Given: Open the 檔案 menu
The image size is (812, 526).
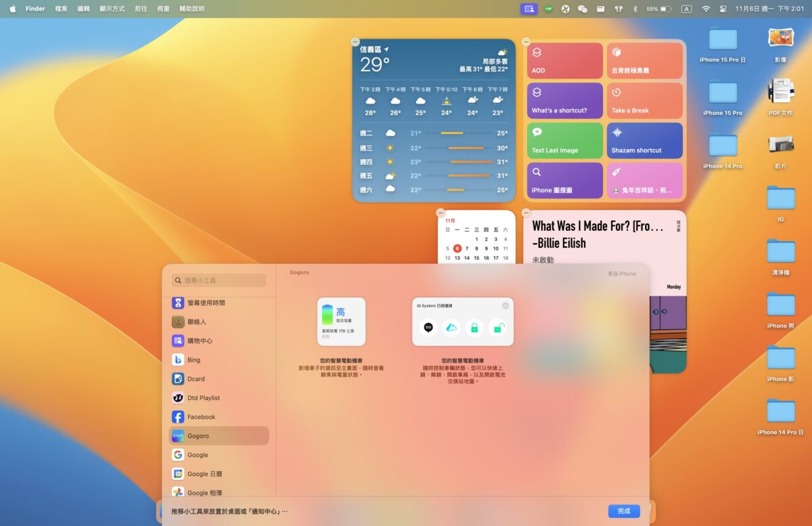Looking at the screenshot, I should click(x=61, y=9).
